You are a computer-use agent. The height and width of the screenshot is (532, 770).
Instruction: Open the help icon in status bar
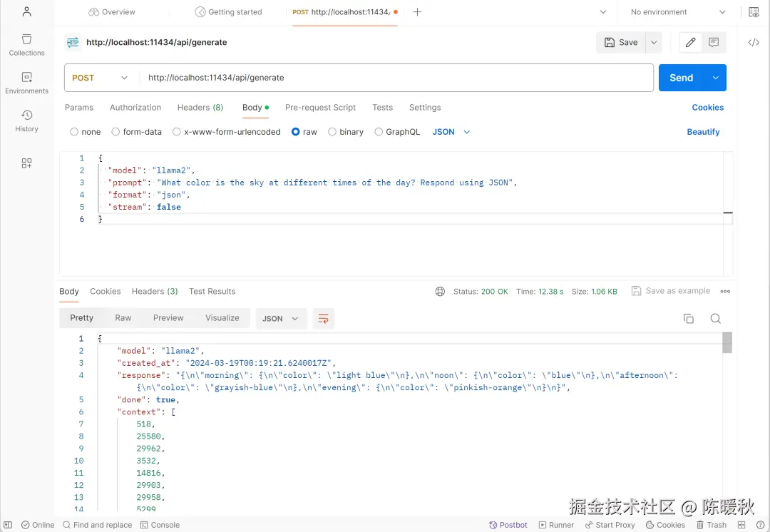click(x=760, y=525)
